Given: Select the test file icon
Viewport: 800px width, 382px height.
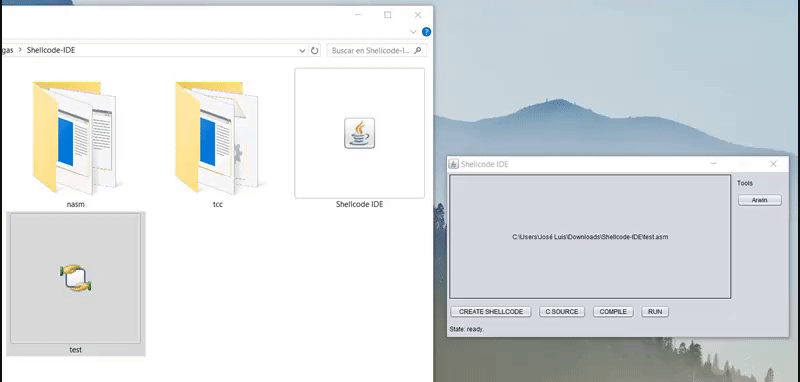Looking at the screenshot, I should pos(76,278).
